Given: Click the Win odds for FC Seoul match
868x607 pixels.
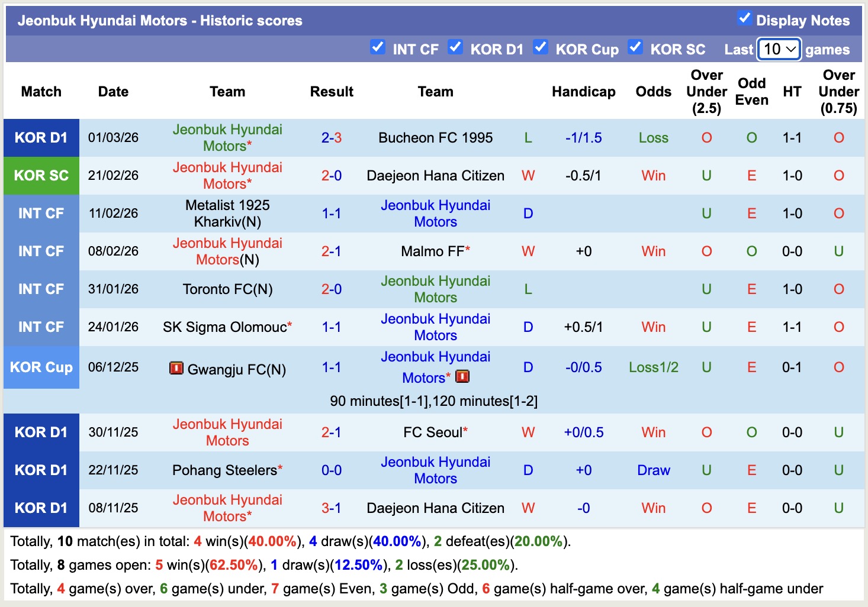Looking at the screenshot, I should pyautogui.click(x=653, y=432).
